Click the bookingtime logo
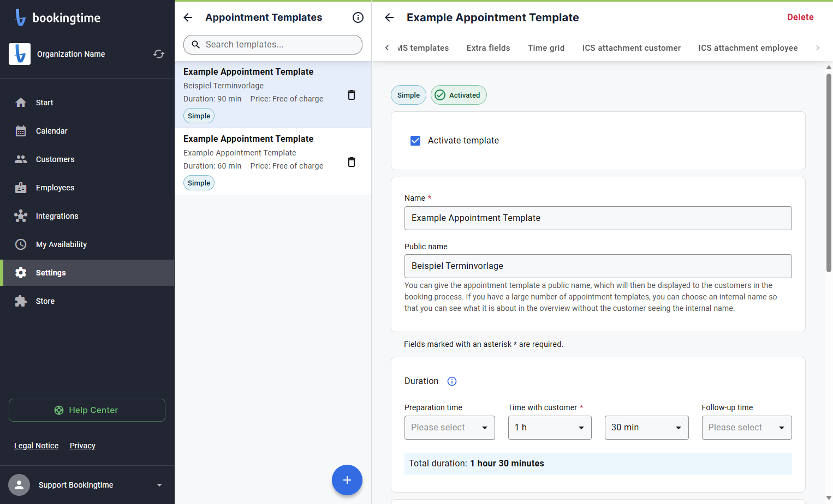Viewport: 833px width, 504px height. coord(57,17)
